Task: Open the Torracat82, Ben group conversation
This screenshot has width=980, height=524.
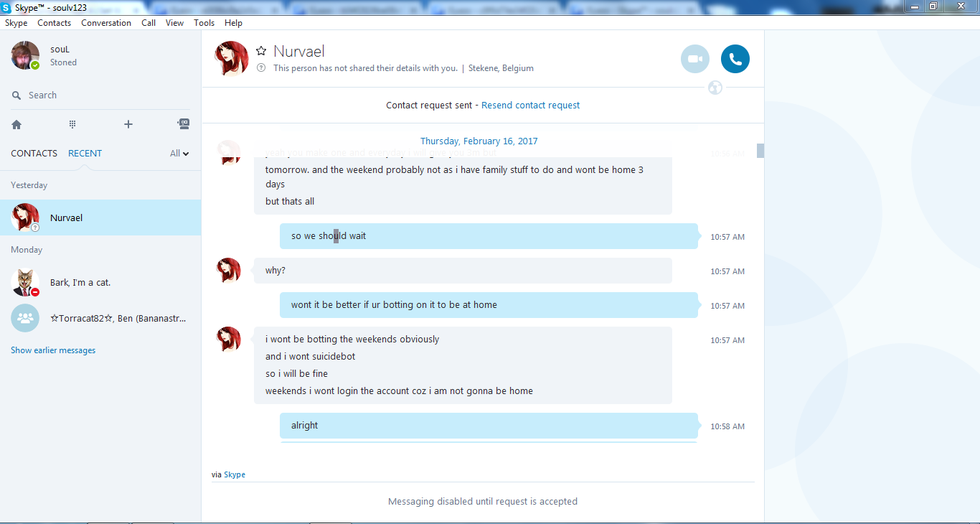Action: pyautogui.click(x=100, y=318)
